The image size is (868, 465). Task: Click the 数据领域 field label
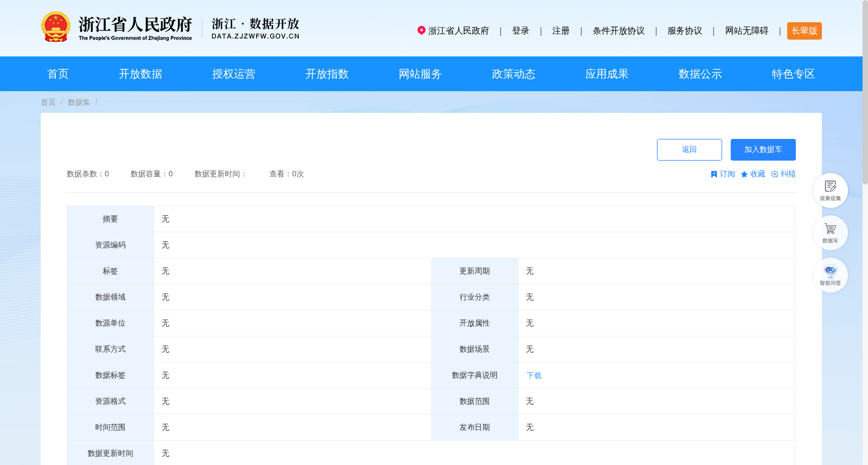110,297
